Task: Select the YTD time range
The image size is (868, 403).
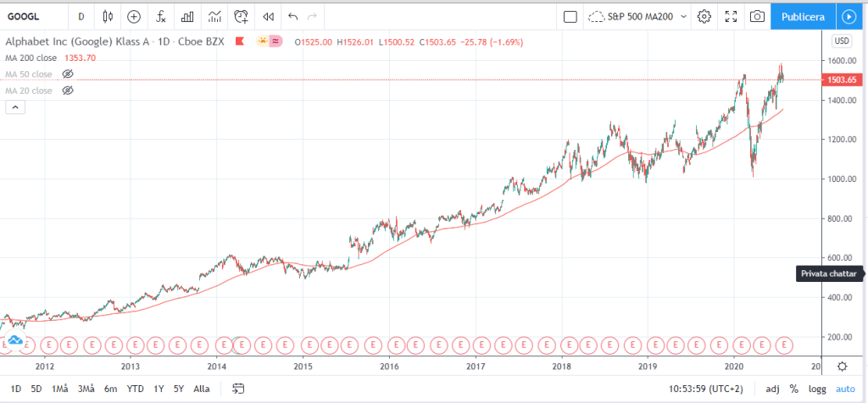Action: [135, 389]
